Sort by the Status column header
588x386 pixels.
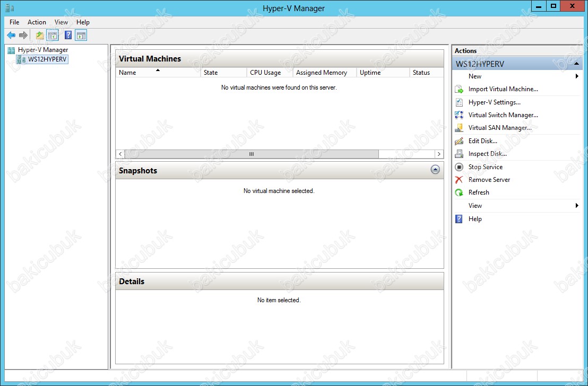[x=427, y=73]
